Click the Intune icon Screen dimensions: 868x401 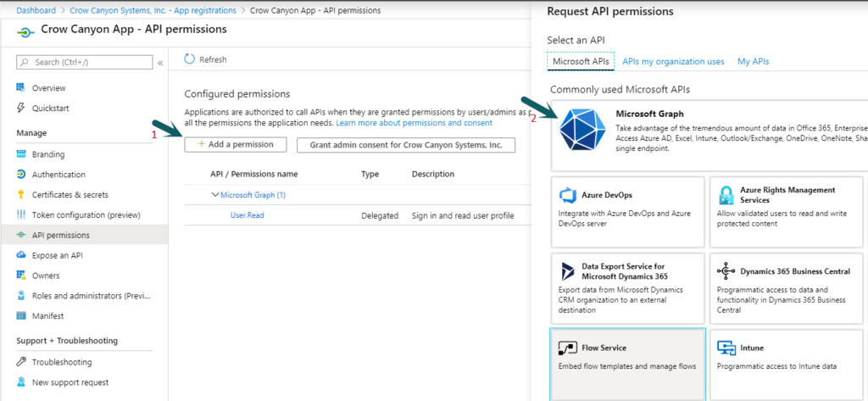click(x=726, y=348)
